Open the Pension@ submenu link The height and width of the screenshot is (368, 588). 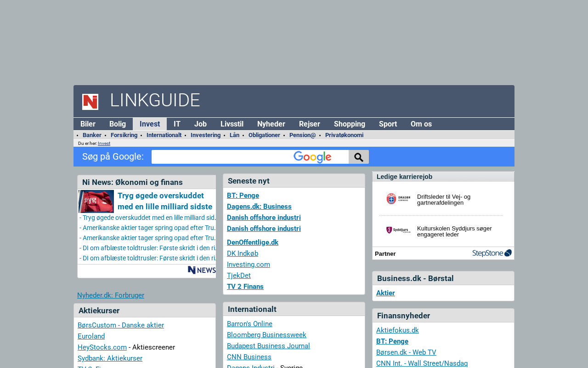coord(303,135)
